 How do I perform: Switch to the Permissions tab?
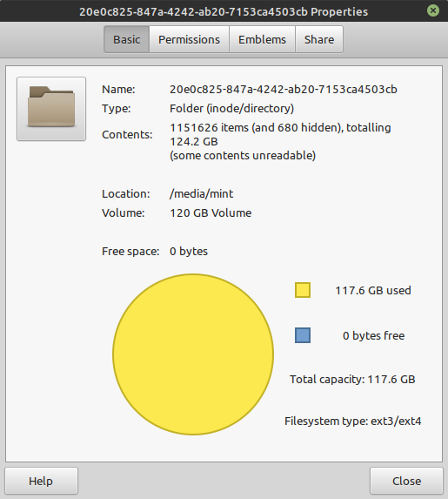tap(189, 39)
